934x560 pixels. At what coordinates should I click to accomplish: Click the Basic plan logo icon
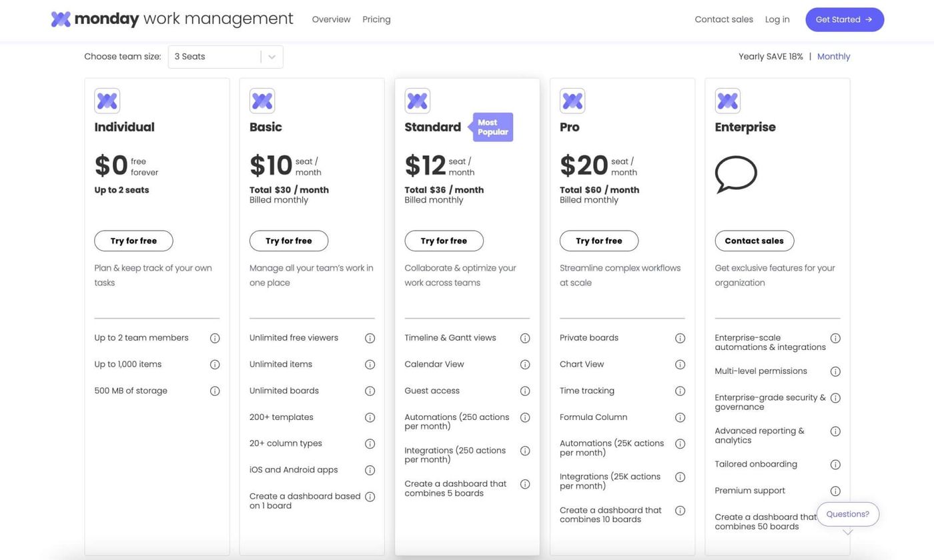click(x=262, y=101)
